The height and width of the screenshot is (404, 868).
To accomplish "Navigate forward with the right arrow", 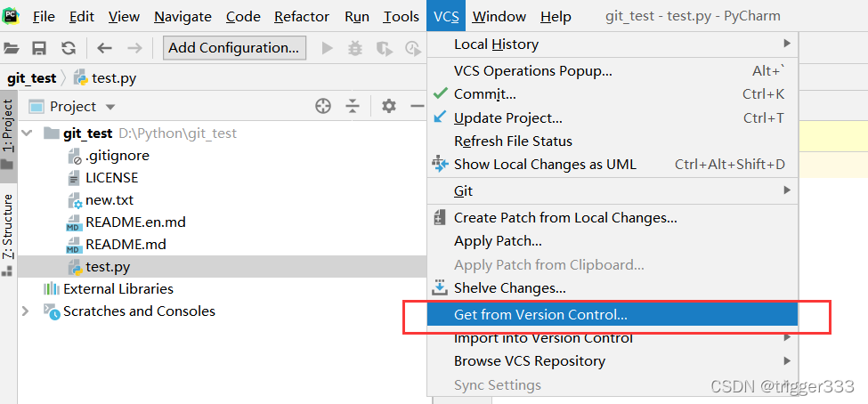I will [134, 48].
